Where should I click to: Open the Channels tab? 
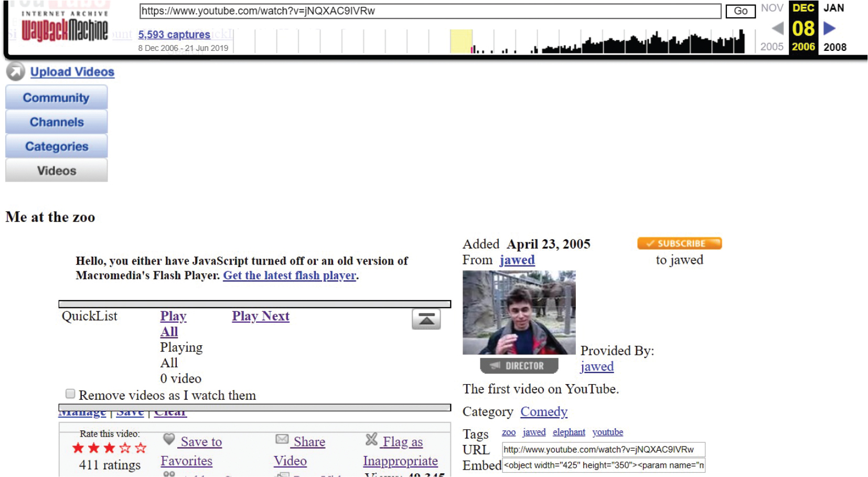57,122
